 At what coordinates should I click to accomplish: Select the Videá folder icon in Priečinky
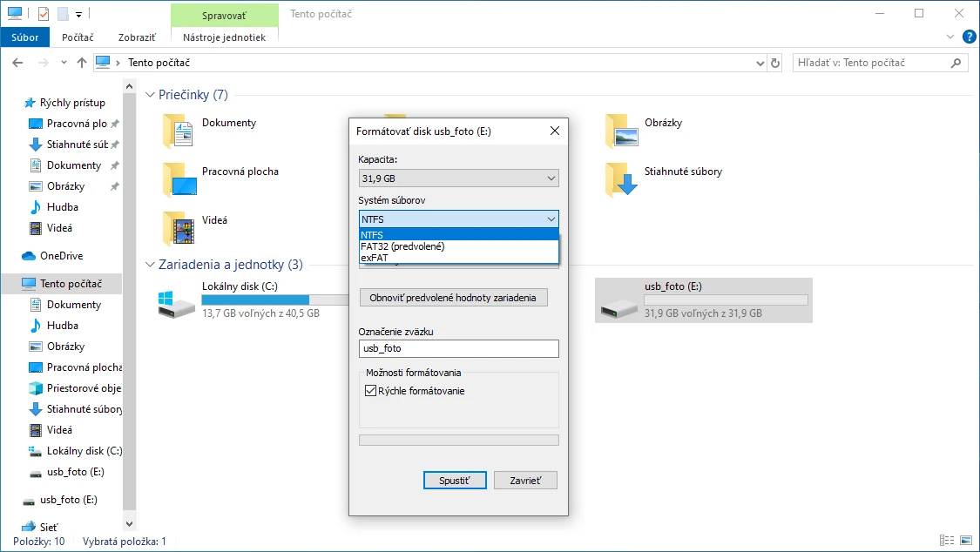point(178,228)
